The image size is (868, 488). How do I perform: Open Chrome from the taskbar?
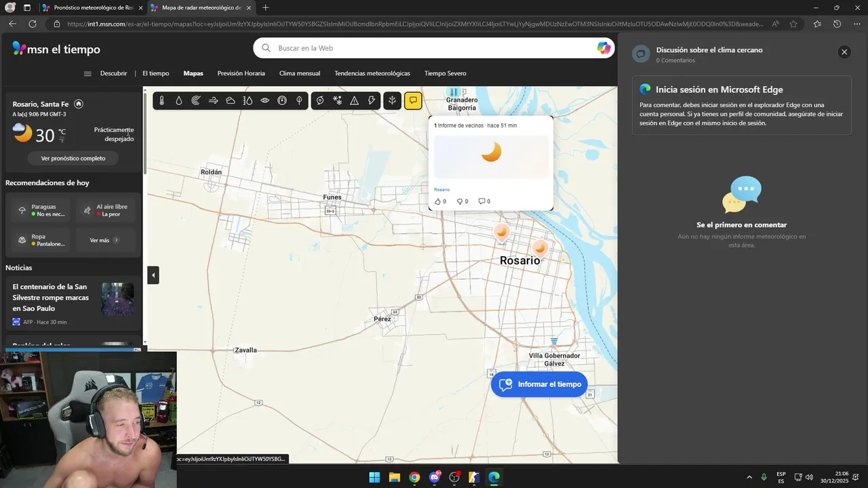[x=414, y=477]
